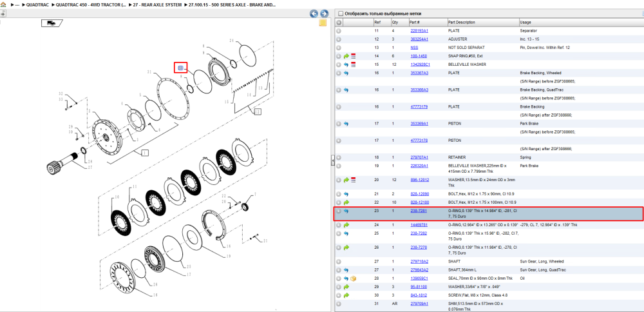
Task: Click red list icon on part 1342928C1 row
Action: (353, 64)
